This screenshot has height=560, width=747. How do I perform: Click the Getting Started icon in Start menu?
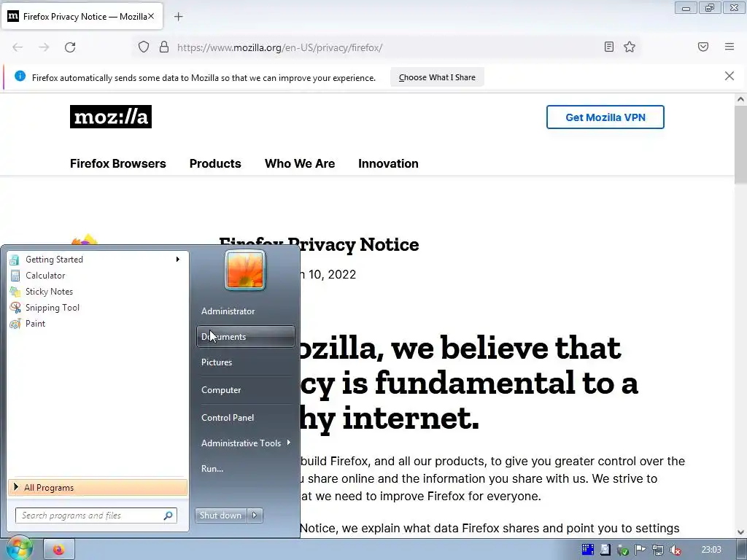pyautogui.click(x=15, y=260)
